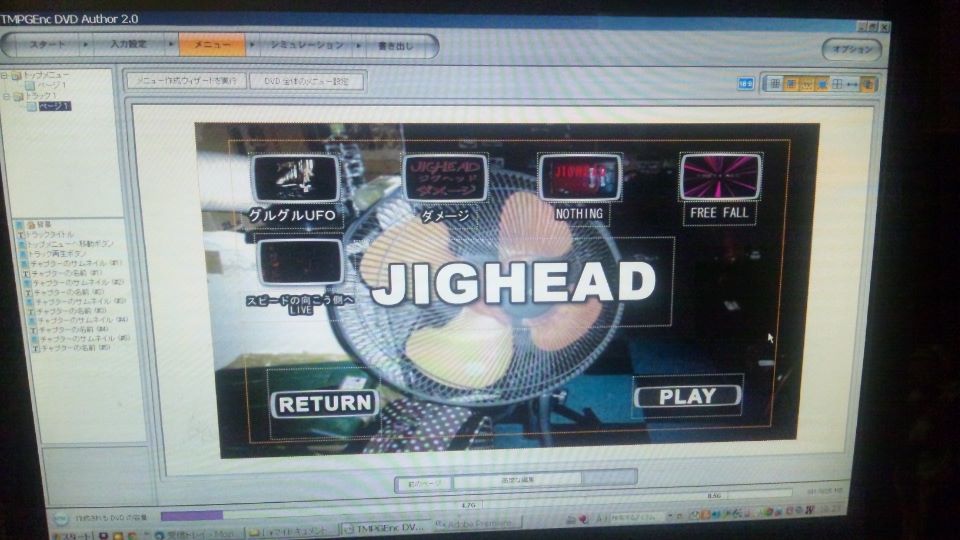Select the JIGHEAD title text on canvas
This screenshot has width=960, height=540.
pyautogui.click(x=513, y=283)
